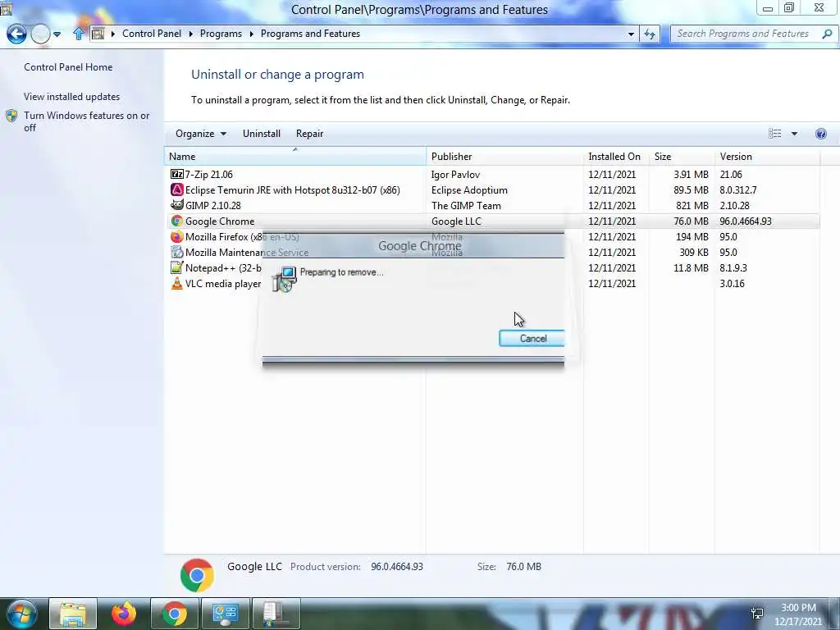Open Help via the question mark icon
The width and height of the screenshot is (840, 630).
pyautogui.click(x=820, y=134)
